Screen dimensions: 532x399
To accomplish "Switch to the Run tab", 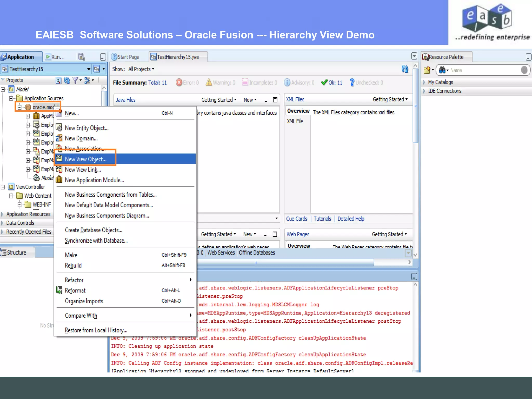I will 55,57.
